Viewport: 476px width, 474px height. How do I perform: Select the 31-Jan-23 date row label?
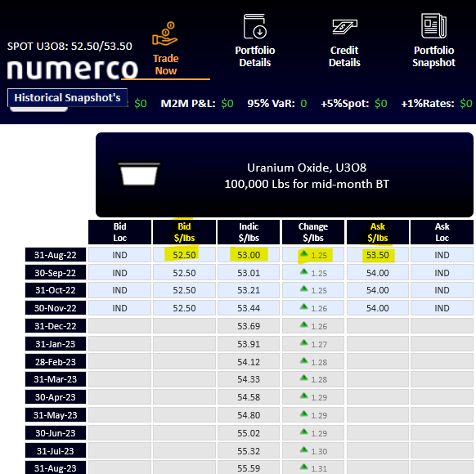tap(56, 344)
